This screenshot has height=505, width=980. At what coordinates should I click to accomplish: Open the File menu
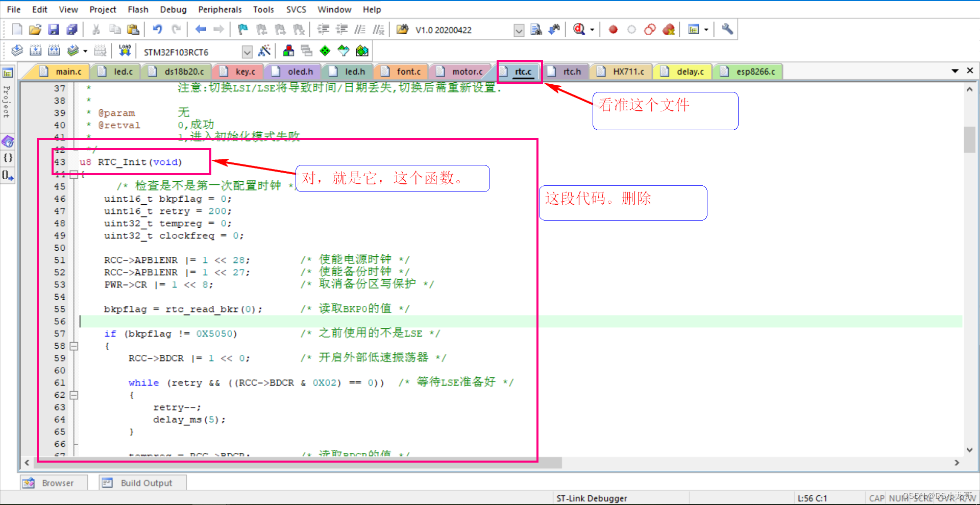point(14,9)
